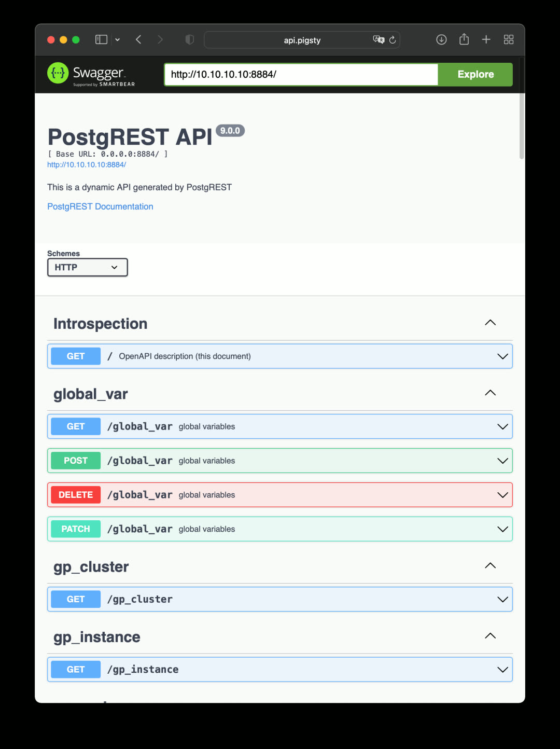
Task: Open a new tab with the plus icon
Action: click(486, 40)
